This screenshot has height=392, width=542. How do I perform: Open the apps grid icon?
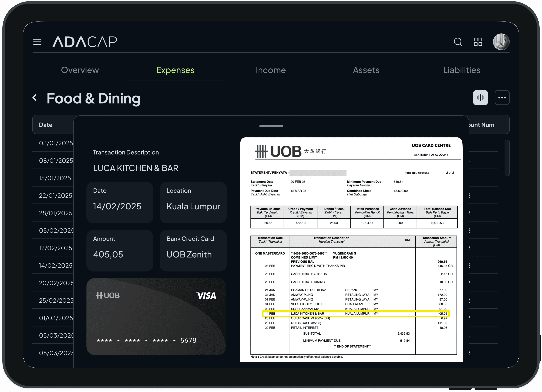[478, 42]
